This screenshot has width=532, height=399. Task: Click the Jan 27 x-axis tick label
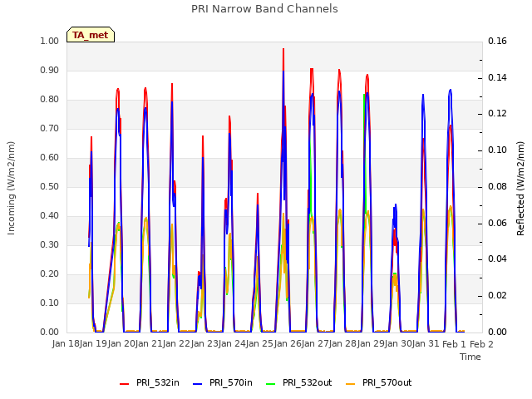coord(315,344)
